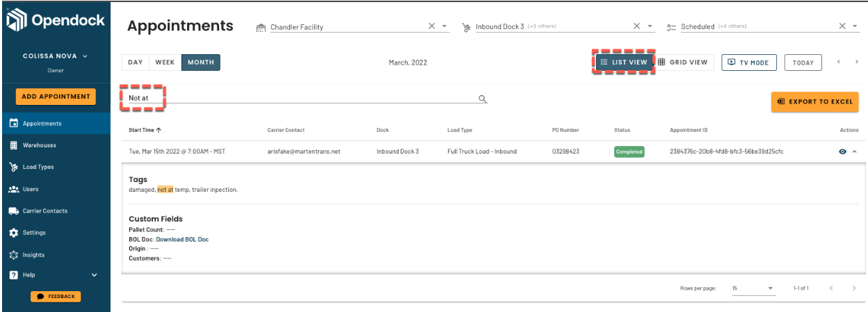
Task: Switch to Grid View
Action: (683, 63)
